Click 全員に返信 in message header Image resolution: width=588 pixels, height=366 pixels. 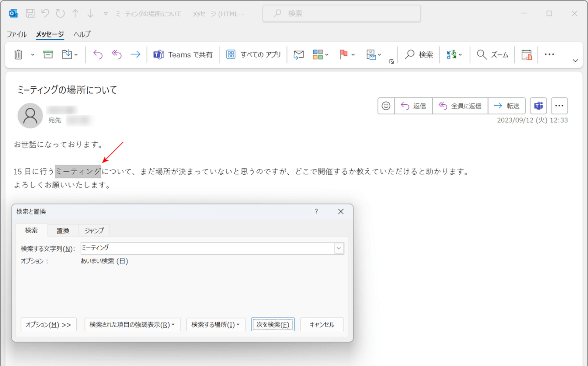click(x=460, y=106)
